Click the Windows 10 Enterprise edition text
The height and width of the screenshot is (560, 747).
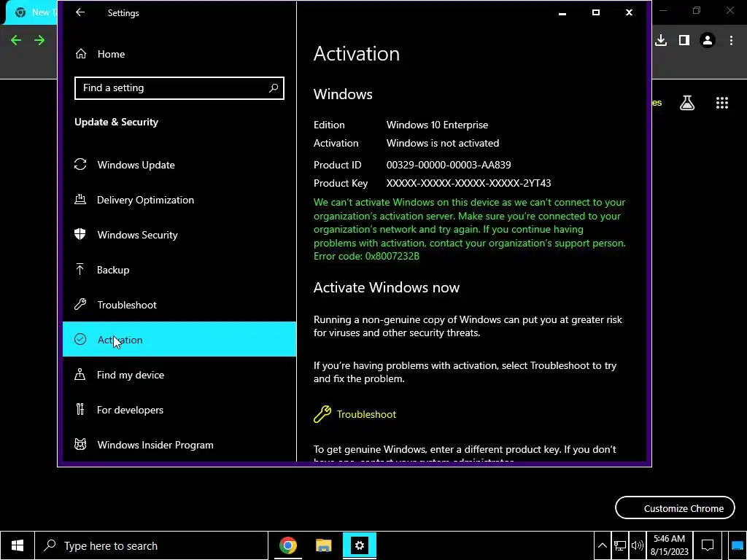pos(438,125)
